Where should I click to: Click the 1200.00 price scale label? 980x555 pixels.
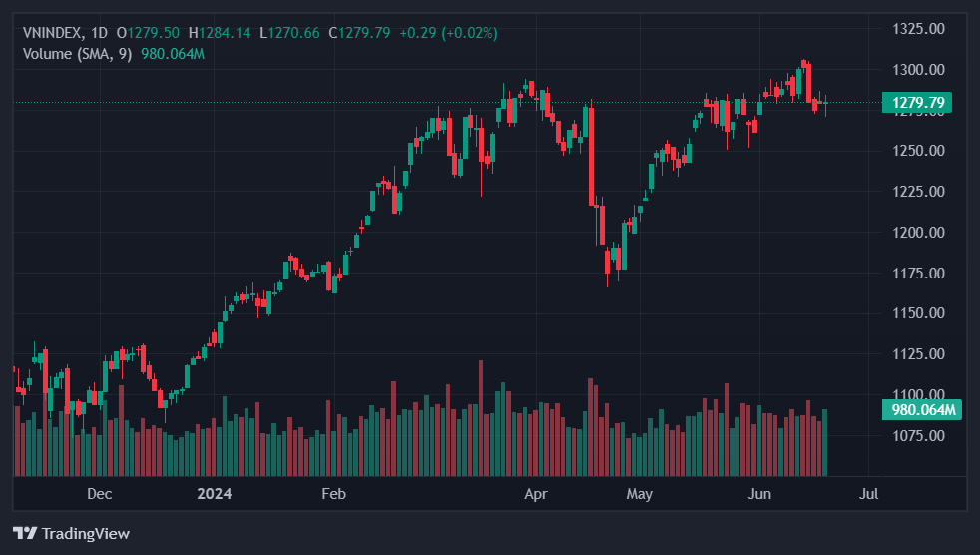(917, 232)
